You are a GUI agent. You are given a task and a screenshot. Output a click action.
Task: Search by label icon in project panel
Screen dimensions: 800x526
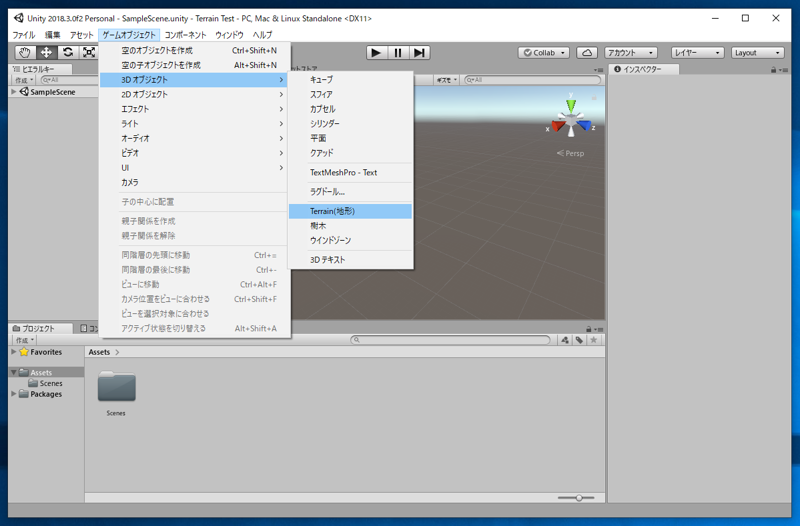(579, 340)
